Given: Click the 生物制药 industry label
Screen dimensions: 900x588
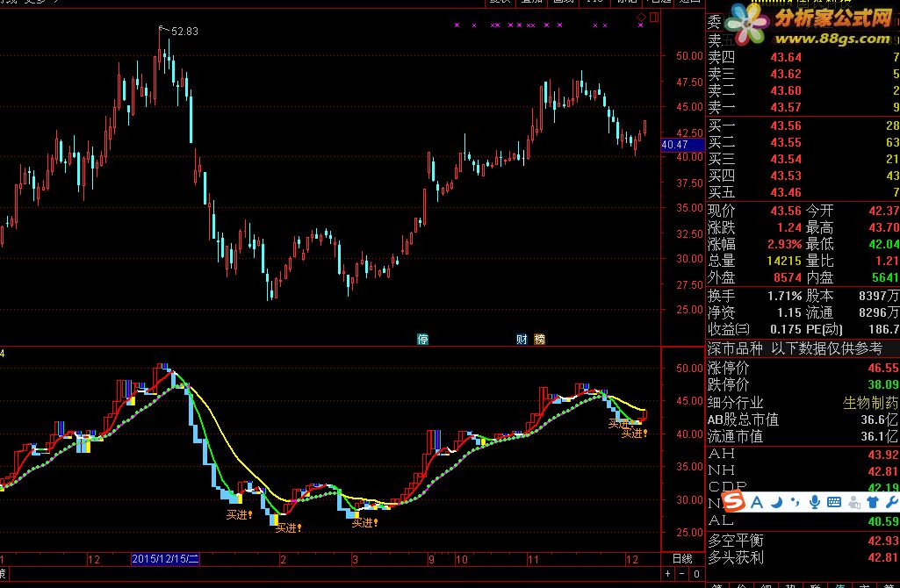Looking at the screenshot, I should (870, 403).
